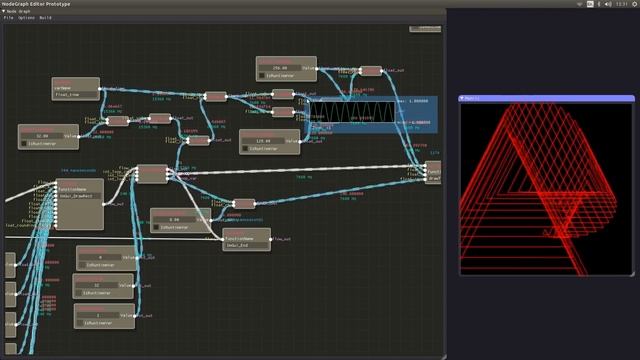Toggle IsRuntimeVar on the integer 4 node
640x360 pixels.
82,265
